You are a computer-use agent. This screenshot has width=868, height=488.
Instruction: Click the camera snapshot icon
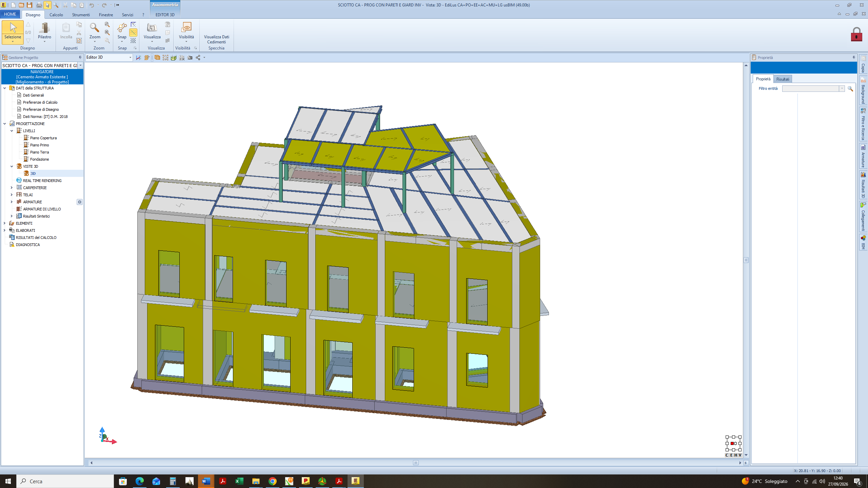190,58
